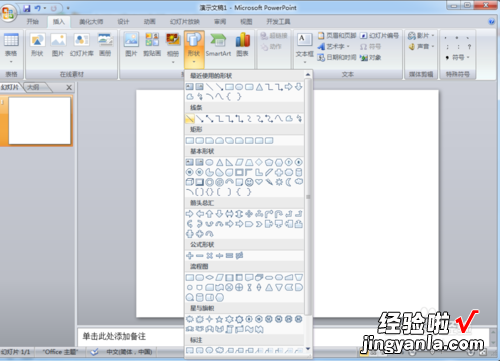The image size is (500, 361).
Task: Click the spell check status bar icon
Action: 95,352
